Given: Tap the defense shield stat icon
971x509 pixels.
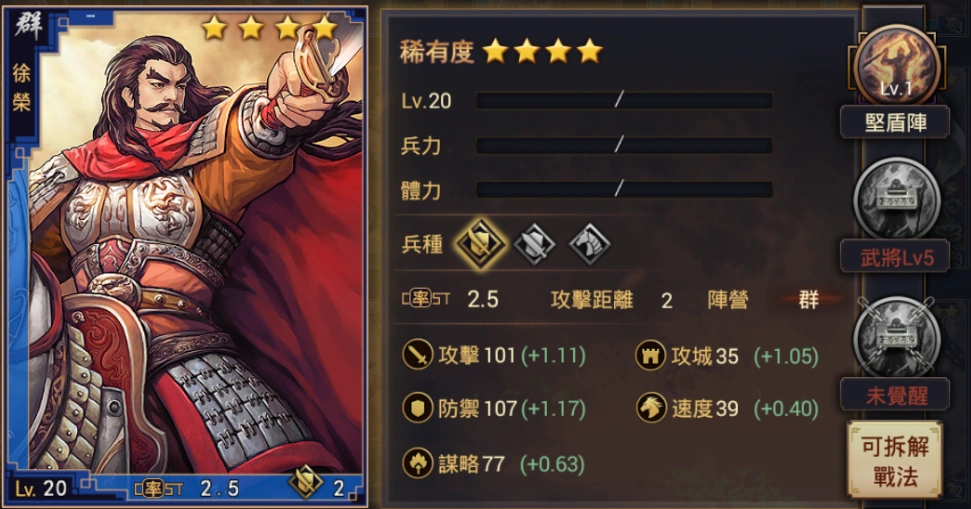Looking at the screenshot, I should pyautogui.click(x=417, y=409).
